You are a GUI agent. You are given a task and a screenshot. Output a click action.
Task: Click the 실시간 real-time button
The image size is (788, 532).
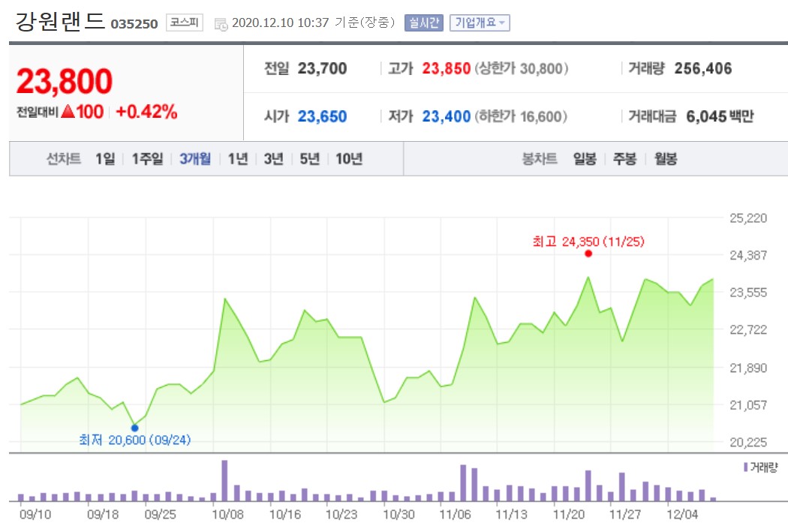pos(424,23)
